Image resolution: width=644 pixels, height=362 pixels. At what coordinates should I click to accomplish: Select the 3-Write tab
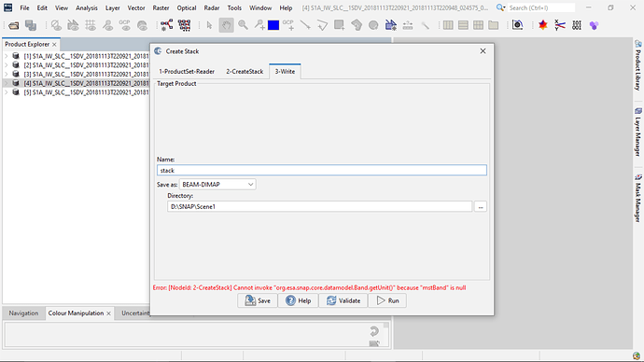285,72
